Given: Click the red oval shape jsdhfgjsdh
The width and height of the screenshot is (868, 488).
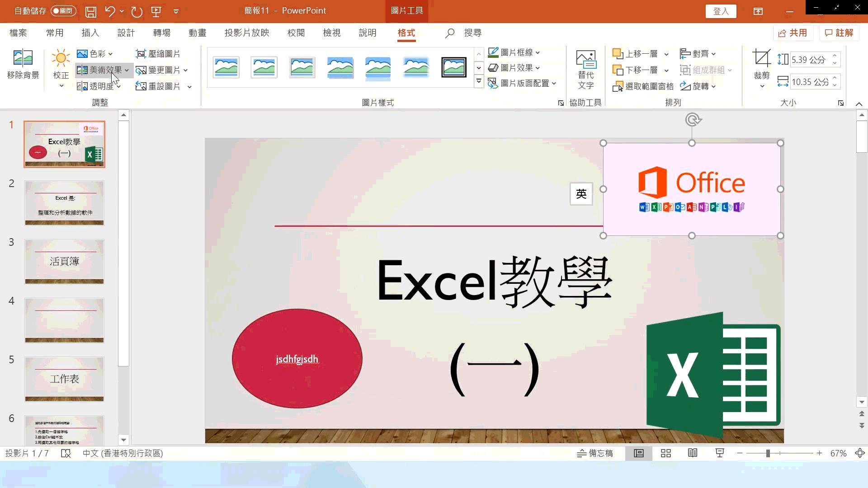Looking at the screenshot, I should click(297, 358).
